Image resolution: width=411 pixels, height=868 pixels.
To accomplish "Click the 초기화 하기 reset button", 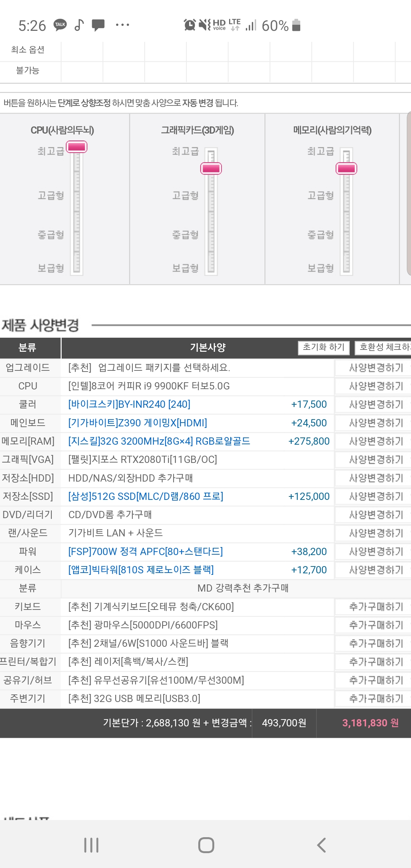I will coord(323,347).
